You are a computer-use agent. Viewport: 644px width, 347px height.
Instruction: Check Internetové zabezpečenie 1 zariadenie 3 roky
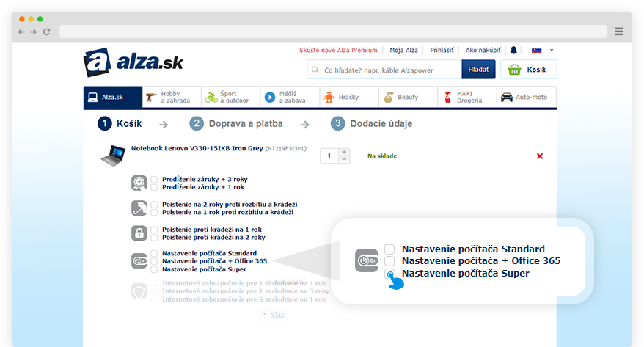pos(154,291)
